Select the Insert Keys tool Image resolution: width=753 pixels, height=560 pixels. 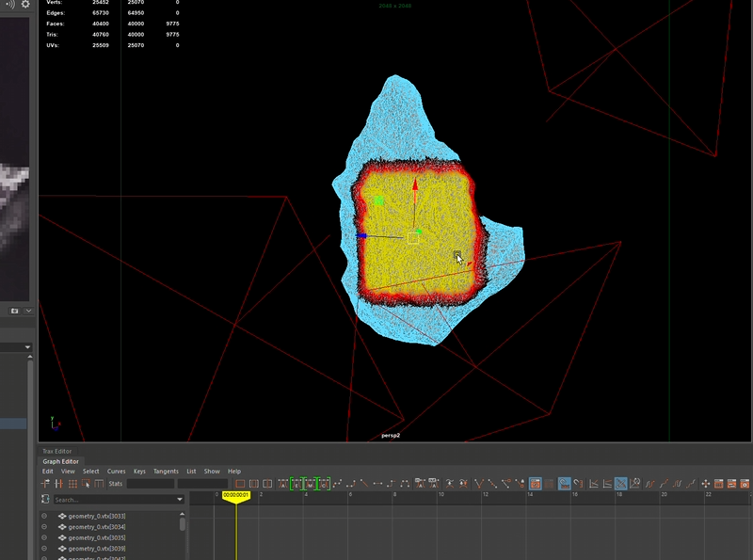[58, 484]
